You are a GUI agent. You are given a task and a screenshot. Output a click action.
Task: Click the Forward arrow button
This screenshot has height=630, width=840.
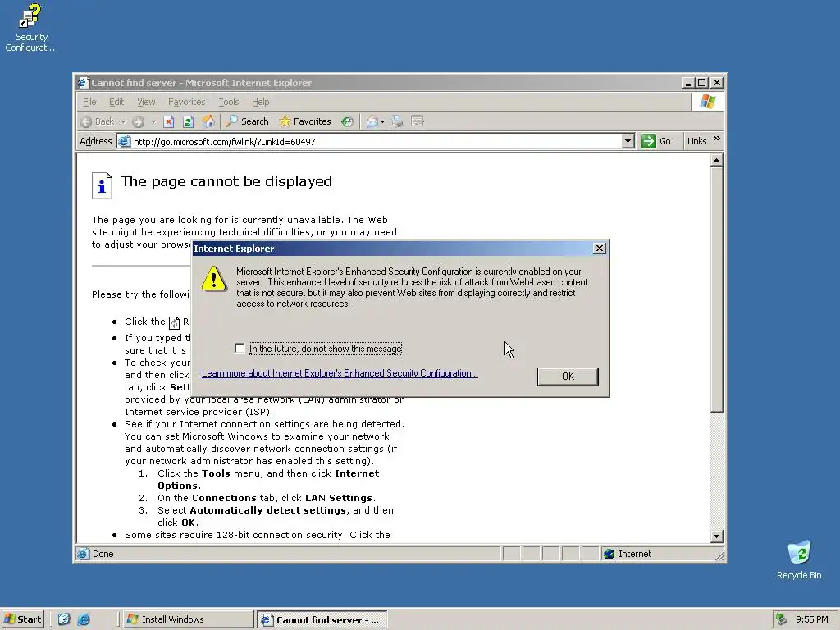coord(138,121)
